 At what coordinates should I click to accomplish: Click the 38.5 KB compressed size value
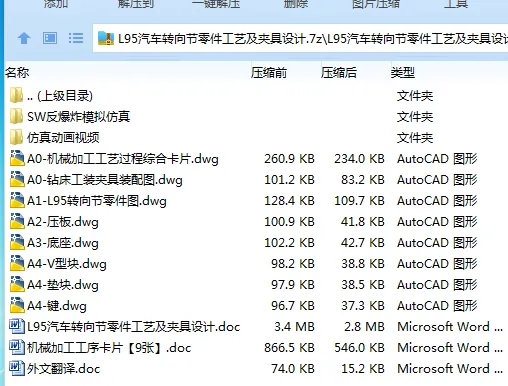(x=363, y=285)
